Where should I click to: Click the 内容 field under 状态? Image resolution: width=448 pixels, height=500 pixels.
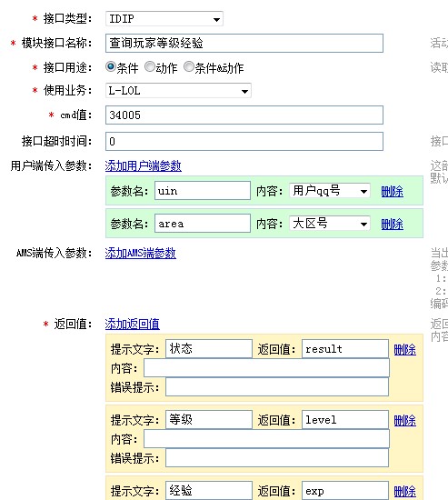[266, 368]
